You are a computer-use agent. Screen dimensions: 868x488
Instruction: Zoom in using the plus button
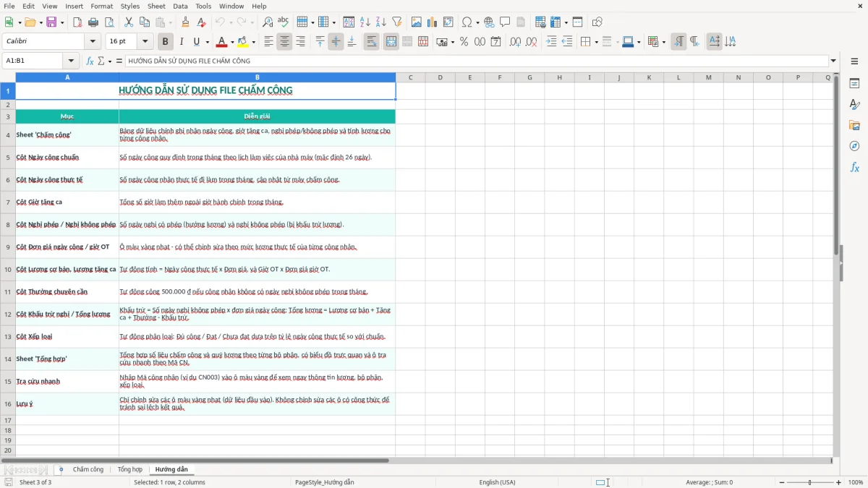coord(839,482)
